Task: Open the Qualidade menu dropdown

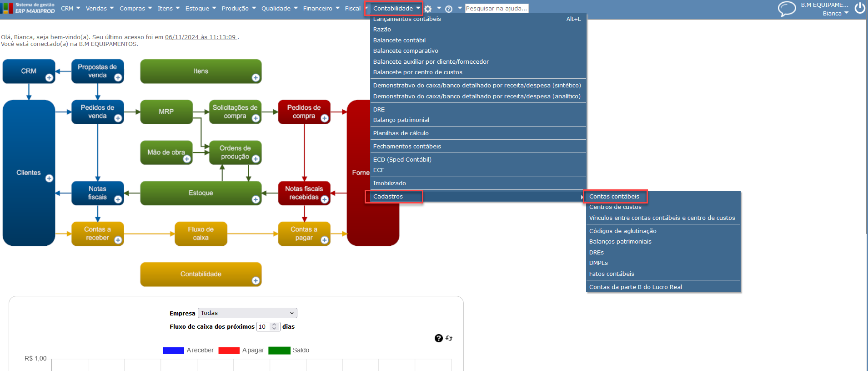Action: (x=280, y=8)
